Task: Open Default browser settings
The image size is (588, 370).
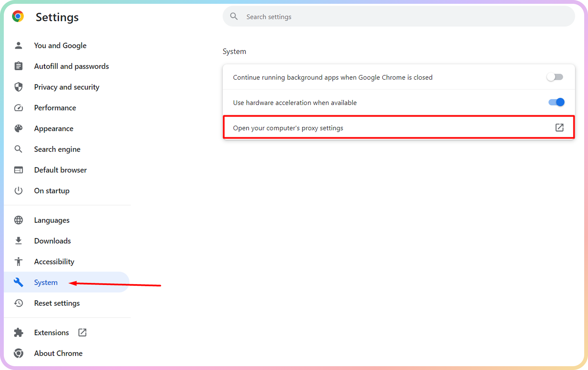Action: click(x=60, y=170)
